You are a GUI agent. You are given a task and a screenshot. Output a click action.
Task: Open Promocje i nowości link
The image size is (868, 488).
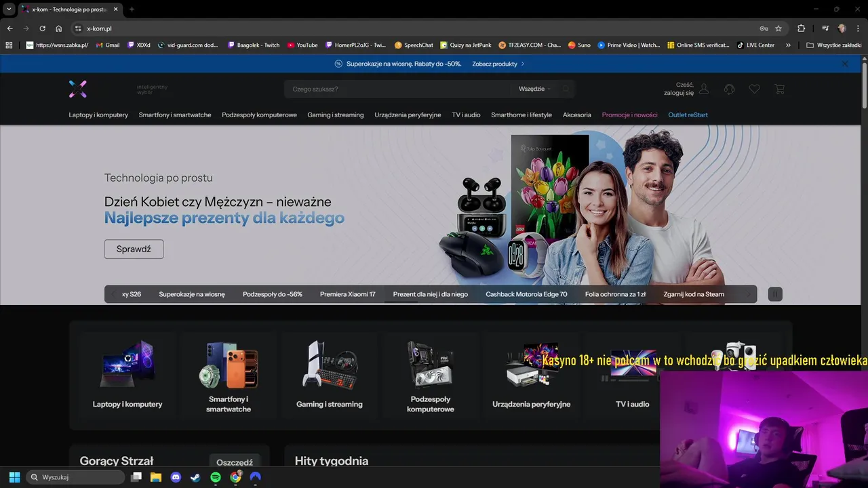[630, 115]
